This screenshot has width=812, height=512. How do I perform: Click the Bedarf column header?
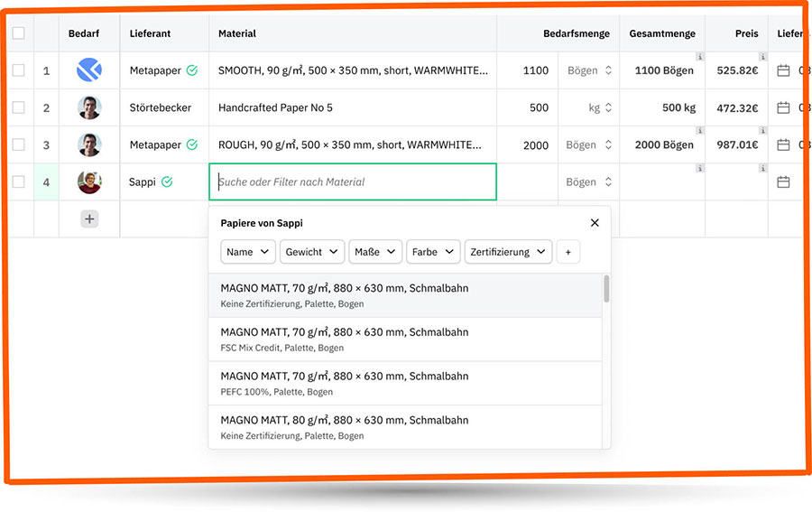[89, 33]
